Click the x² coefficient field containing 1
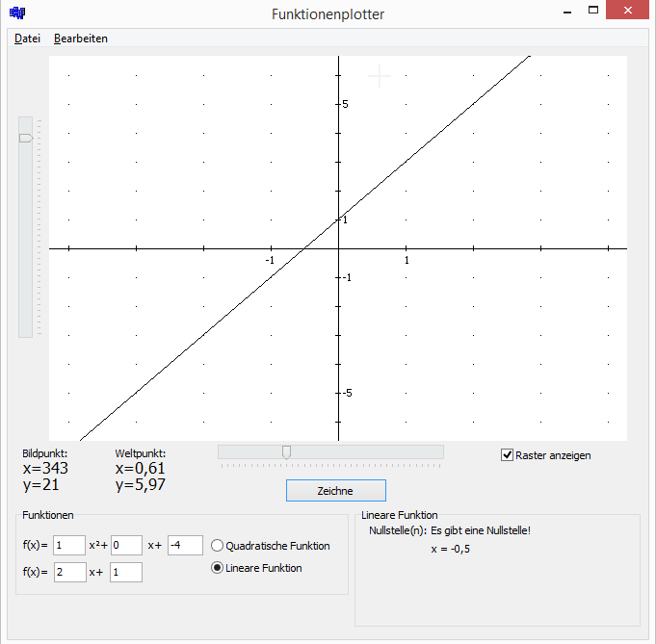This screenshot has height=644, width=656. point(69,546)
